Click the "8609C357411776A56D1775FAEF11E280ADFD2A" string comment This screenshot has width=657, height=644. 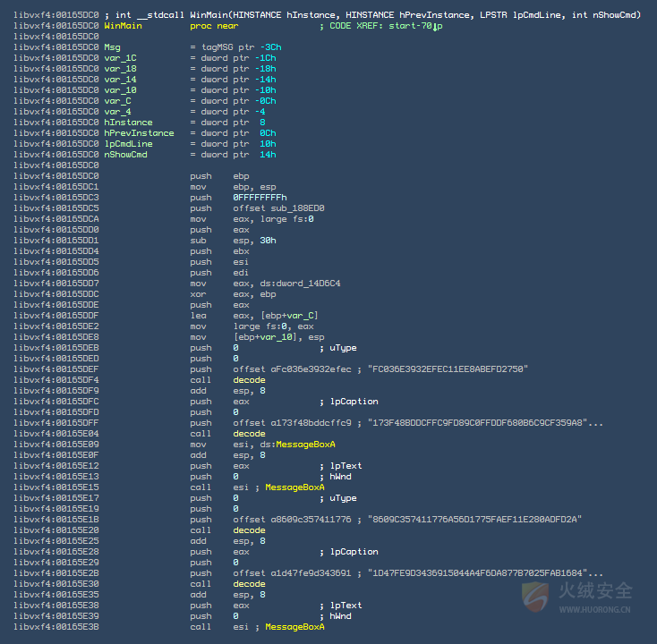click(474, 520)
